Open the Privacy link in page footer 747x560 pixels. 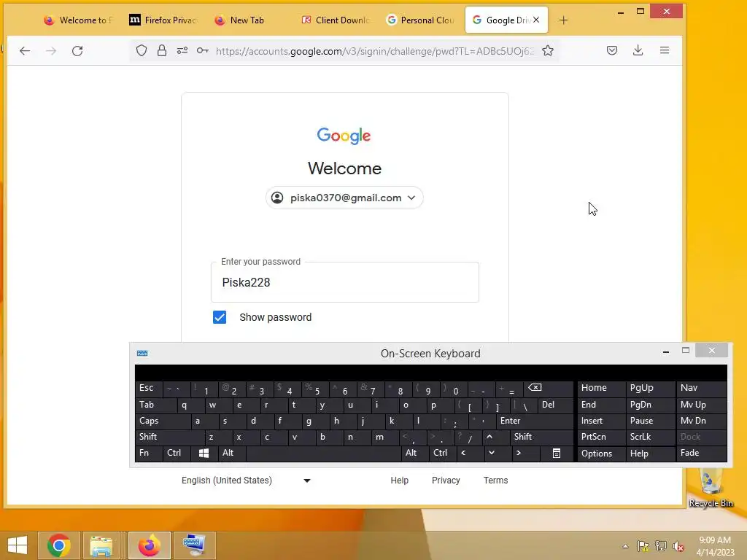446,481
